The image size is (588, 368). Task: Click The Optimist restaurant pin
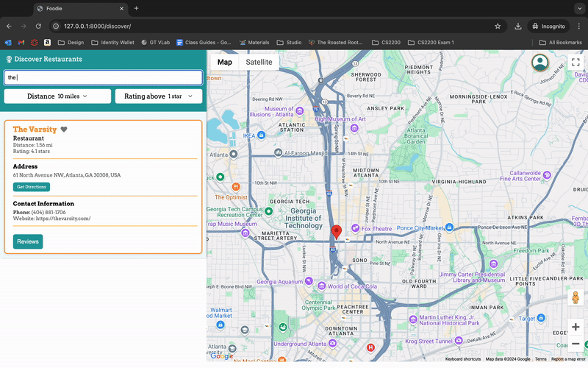click(236, 186)
